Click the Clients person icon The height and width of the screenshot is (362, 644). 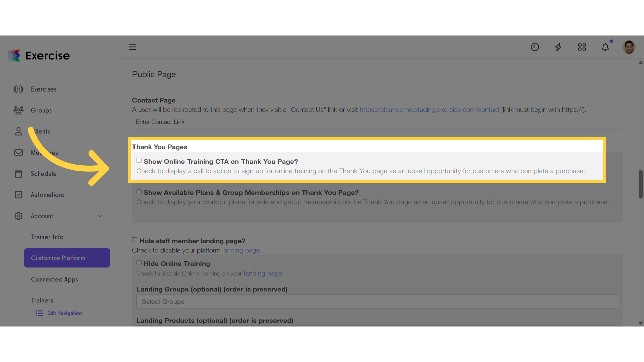(x=18, y=131)
